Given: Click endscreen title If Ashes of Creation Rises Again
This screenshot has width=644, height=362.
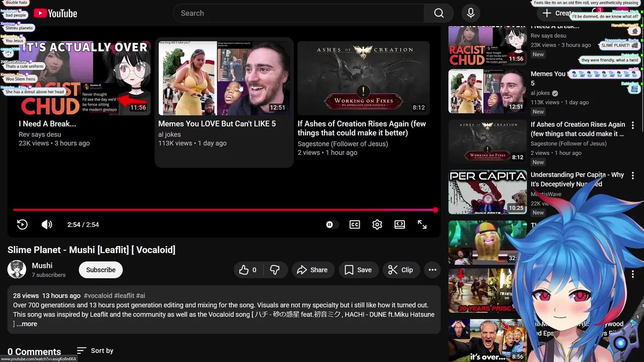Looking at the screenshot, I should pyautogui.click(x=362, y=128).
